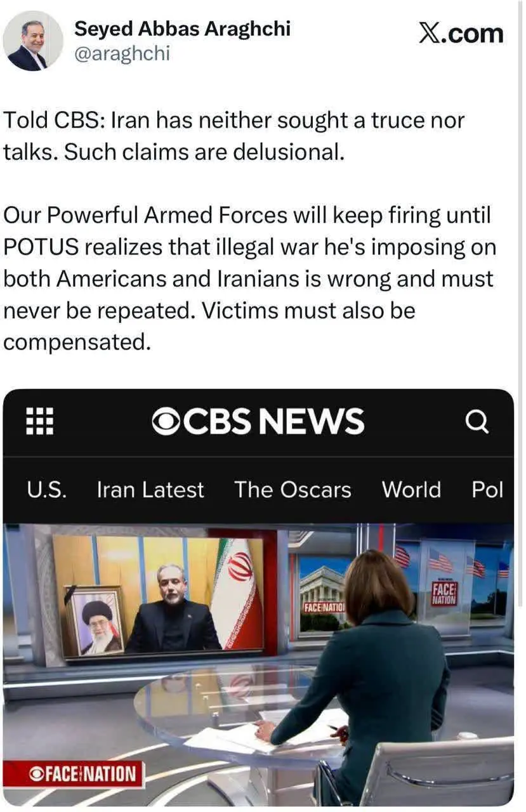
Task: Click the CBS News eye logo header
Action: pyautogui.click(x=258, y=421)
